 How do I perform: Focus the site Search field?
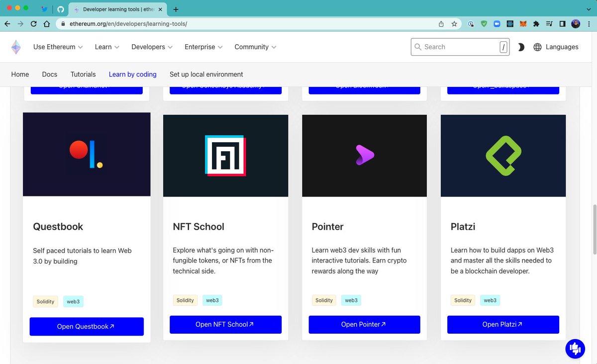click(460, 47)
